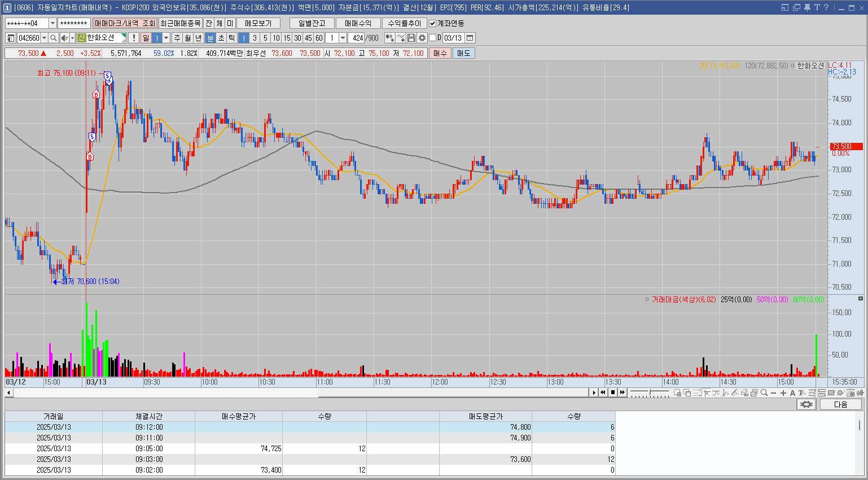Expand the stock code 042660 dropdown

44,38
